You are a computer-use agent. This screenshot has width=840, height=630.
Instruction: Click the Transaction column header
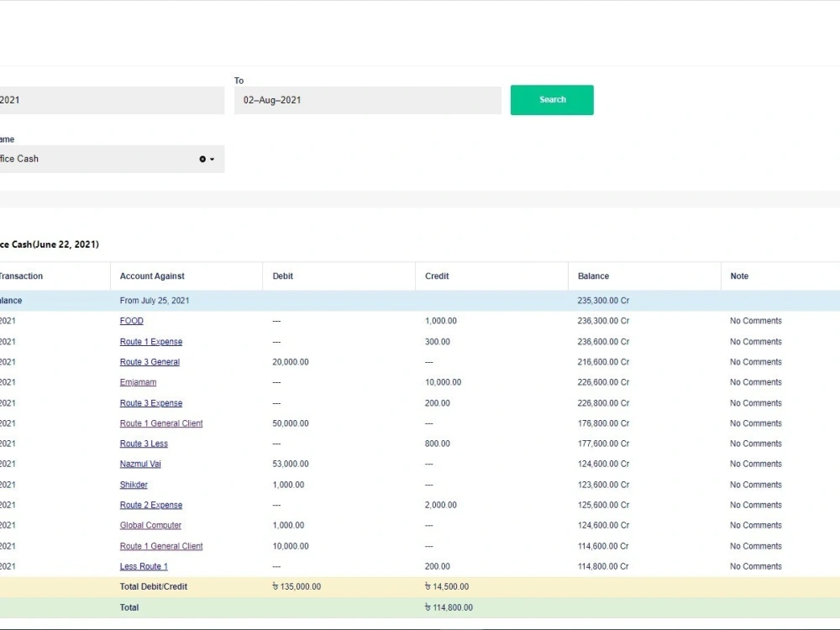pos(20,276)
